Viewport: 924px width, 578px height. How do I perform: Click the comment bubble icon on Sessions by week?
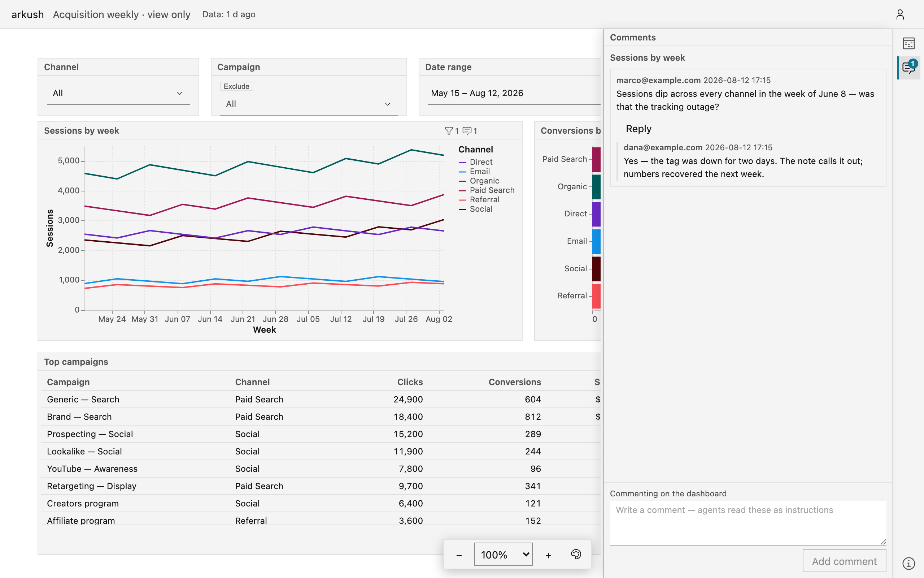tap(467, 131)
